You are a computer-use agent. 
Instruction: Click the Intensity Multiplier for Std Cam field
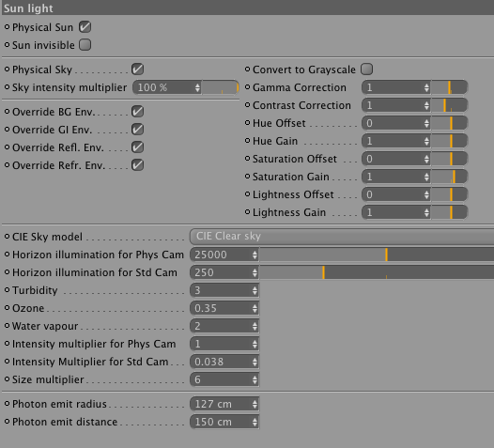point(224,362)
